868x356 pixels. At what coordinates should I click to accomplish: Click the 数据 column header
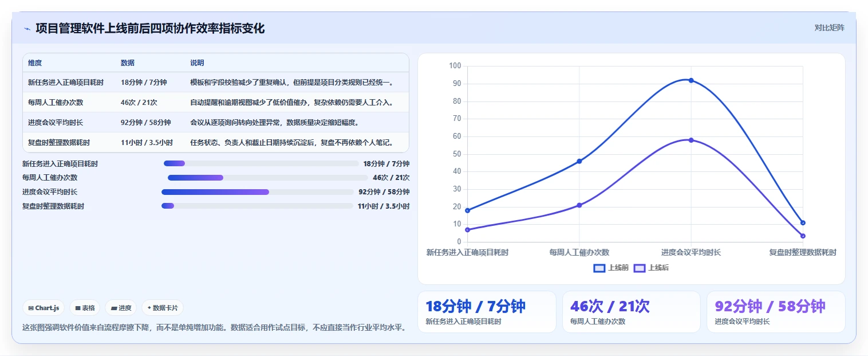[128, 63]
